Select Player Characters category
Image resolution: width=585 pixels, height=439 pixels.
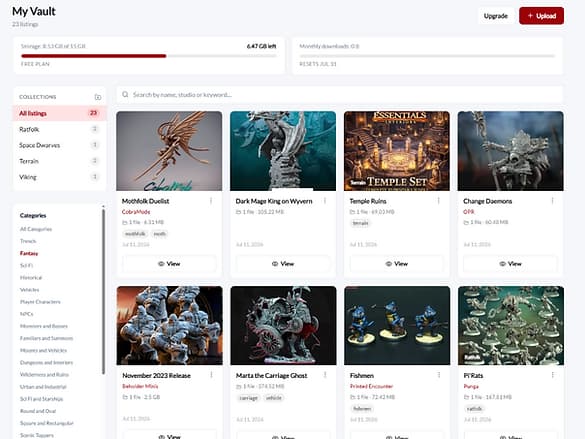pos(40,302)
